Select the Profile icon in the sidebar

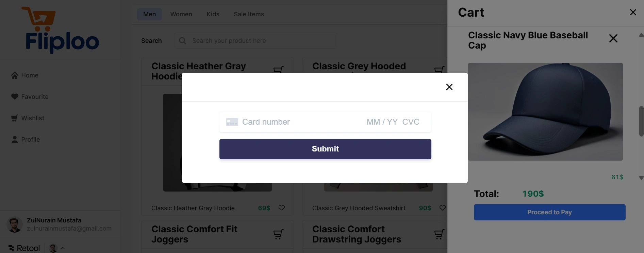click(x=15, y=139)
